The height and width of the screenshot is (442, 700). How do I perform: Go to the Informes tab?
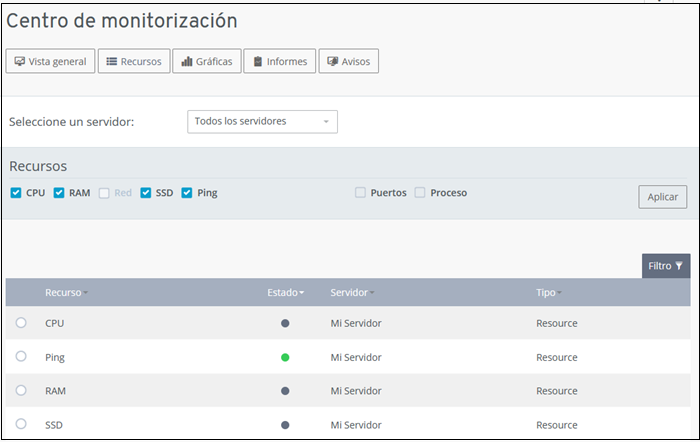click(x=279, y=61)
